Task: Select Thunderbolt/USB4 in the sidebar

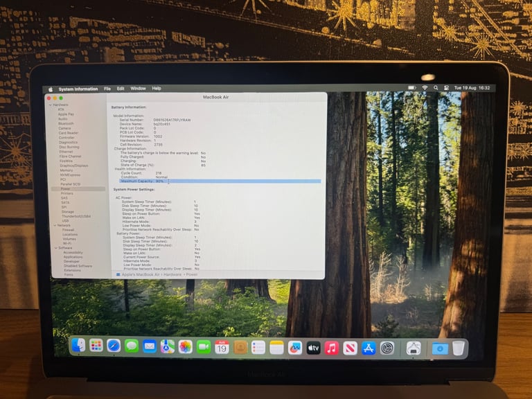Action: tap(76, 216)
